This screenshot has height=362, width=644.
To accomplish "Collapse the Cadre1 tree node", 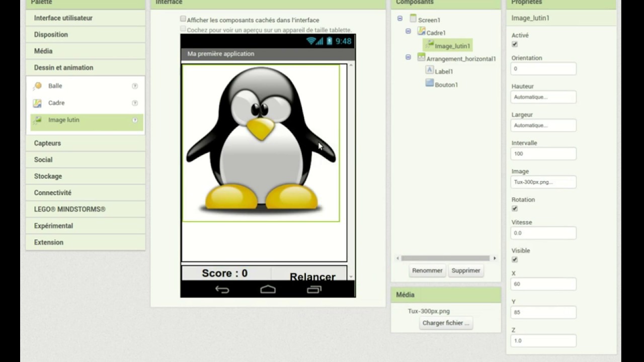I will [x=408, y=31].
